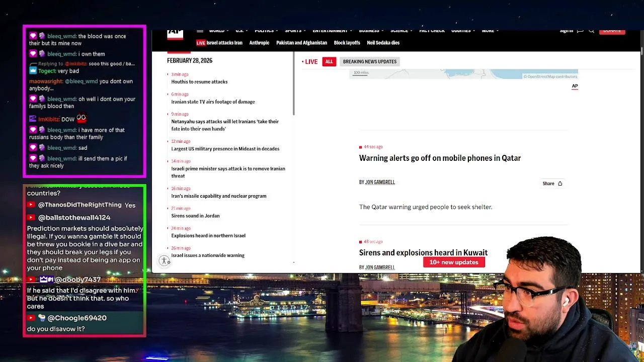Click @Choogle69420 username in chat
Screen dimensions: 644x362
pos(77,318)
